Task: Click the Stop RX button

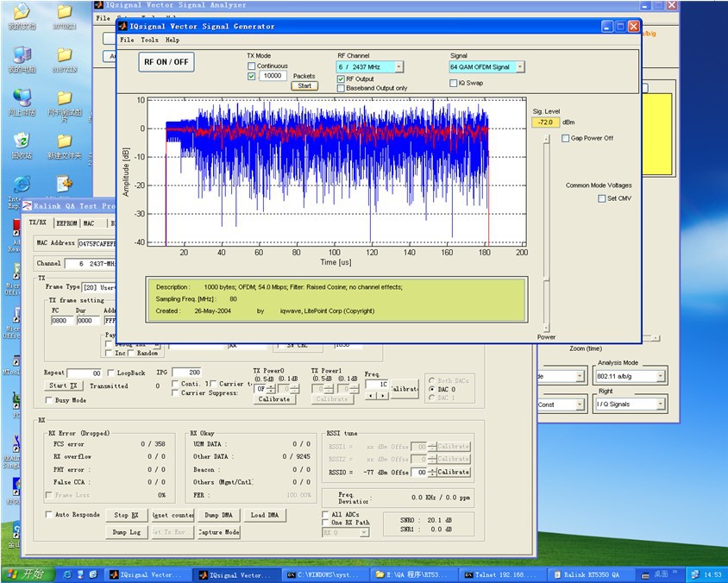Action: 126,515
